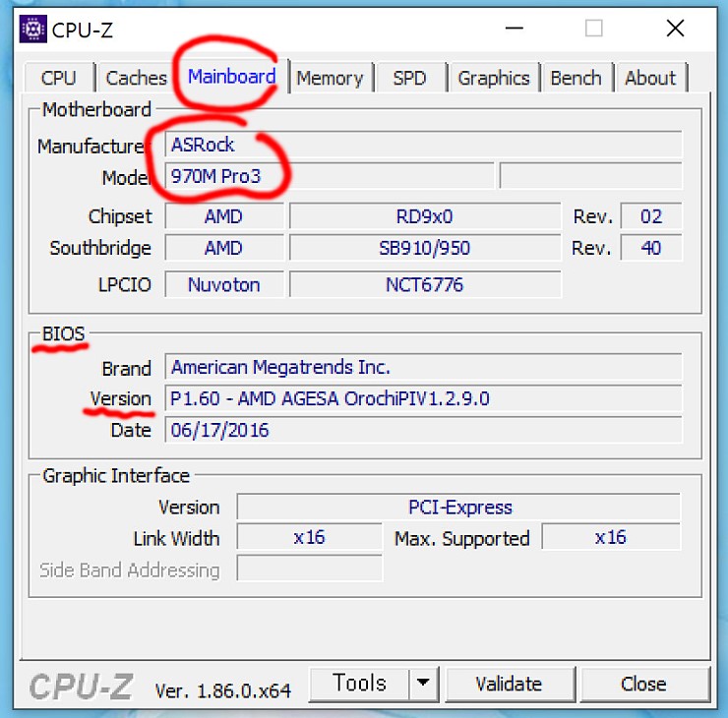Click the manufacturer field showing ASRock
This screenshot has height=718, width=728.
(423, 145)
